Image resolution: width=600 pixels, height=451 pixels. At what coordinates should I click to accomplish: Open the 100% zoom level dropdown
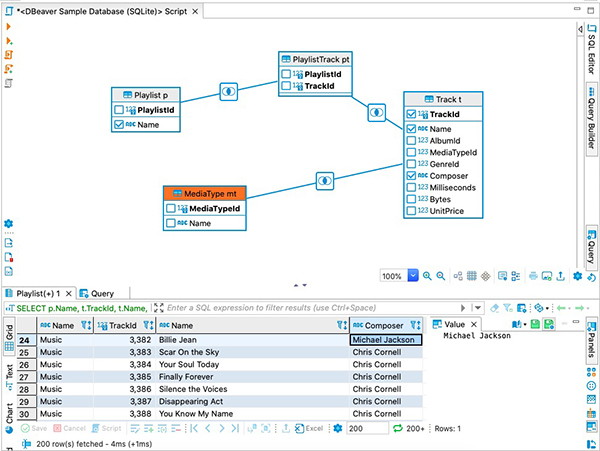(x=413, y=275)
